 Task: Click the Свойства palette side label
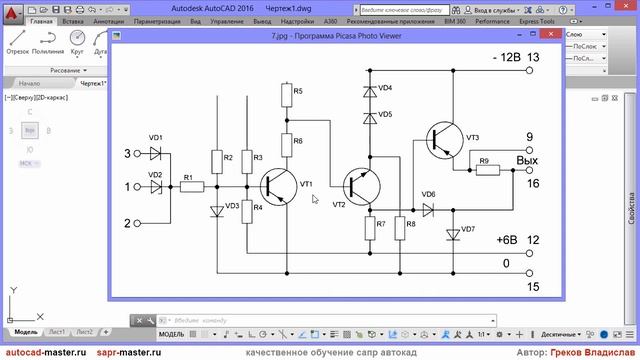(x=631, y=209)
